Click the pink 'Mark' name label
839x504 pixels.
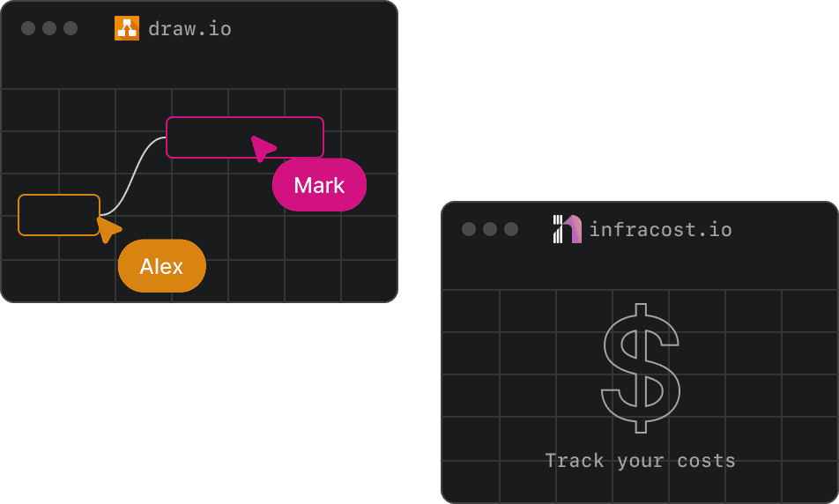(x=319, y=185)
